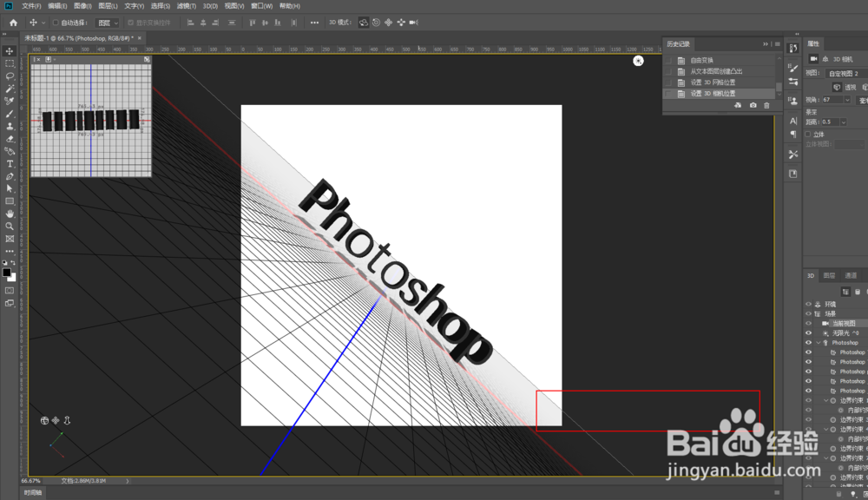Activate the 3D zoom camera mode icon
This screenshot has width=868, height=500.
[x=413, y=23]
